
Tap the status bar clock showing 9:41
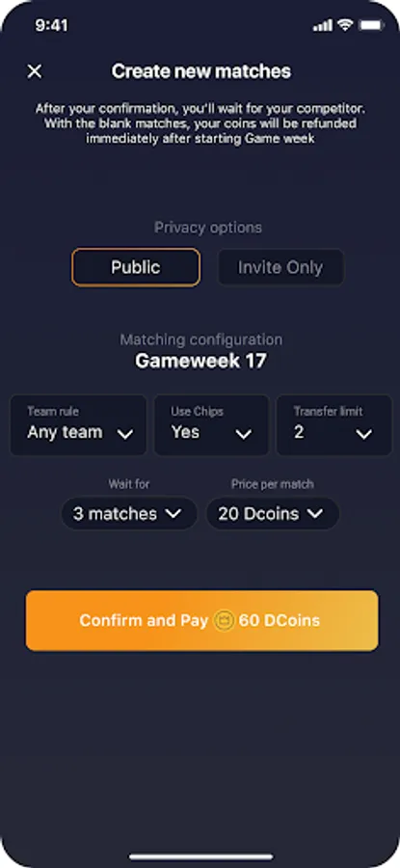coord(51,25)
